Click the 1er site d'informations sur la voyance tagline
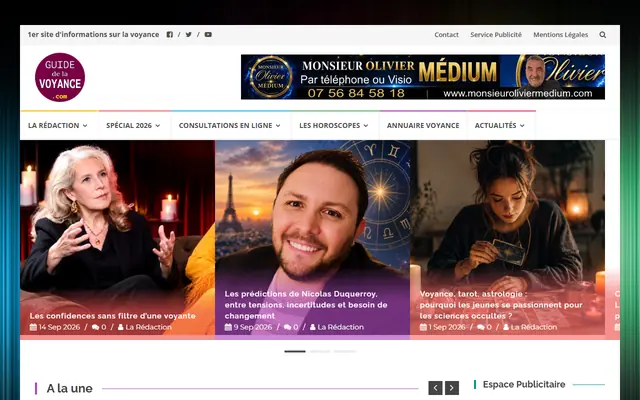Screen dimensions: 640x400 click(x=93, y=35)
